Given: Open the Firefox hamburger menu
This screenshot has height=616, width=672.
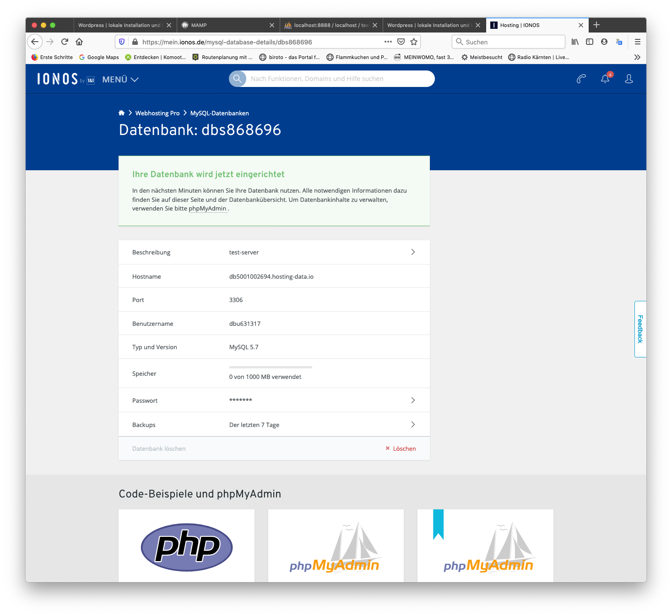Looking at the screenshot, I should tap(637, 42).
